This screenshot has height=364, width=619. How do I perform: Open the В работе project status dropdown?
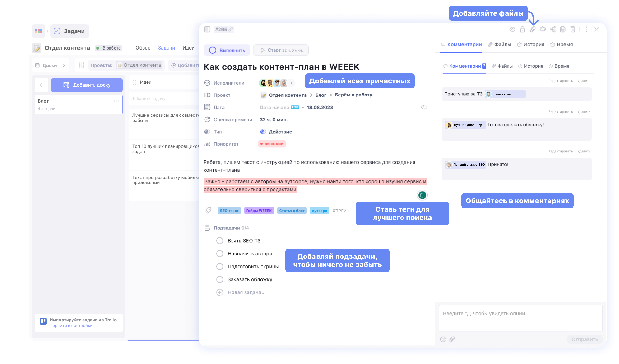109,48
